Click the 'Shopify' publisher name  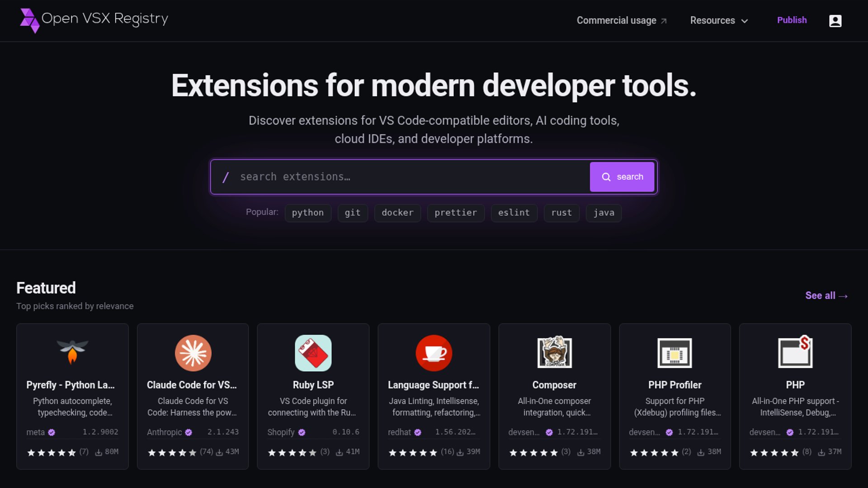[281, 432]
